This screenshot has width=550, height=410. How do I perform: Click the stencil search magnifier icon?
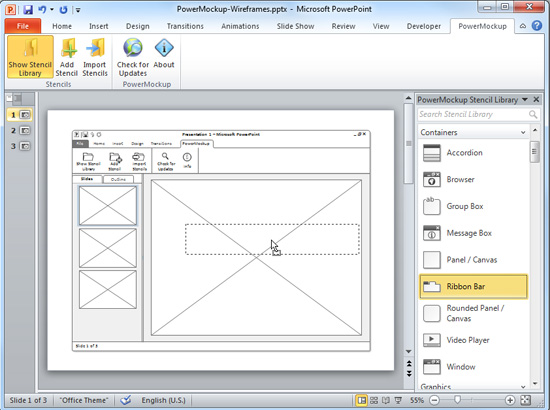tap(533, 114)
